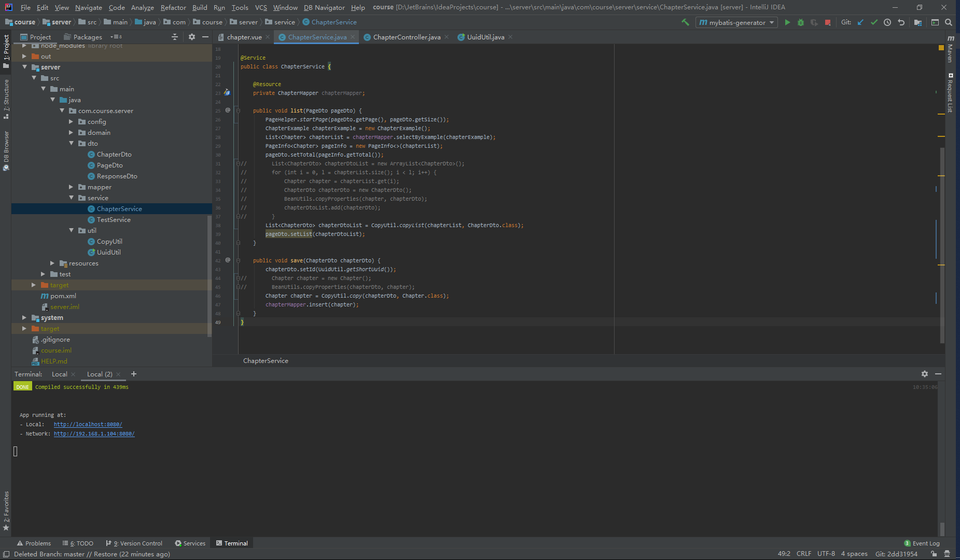Open the Refactor menu

point(173,7)
